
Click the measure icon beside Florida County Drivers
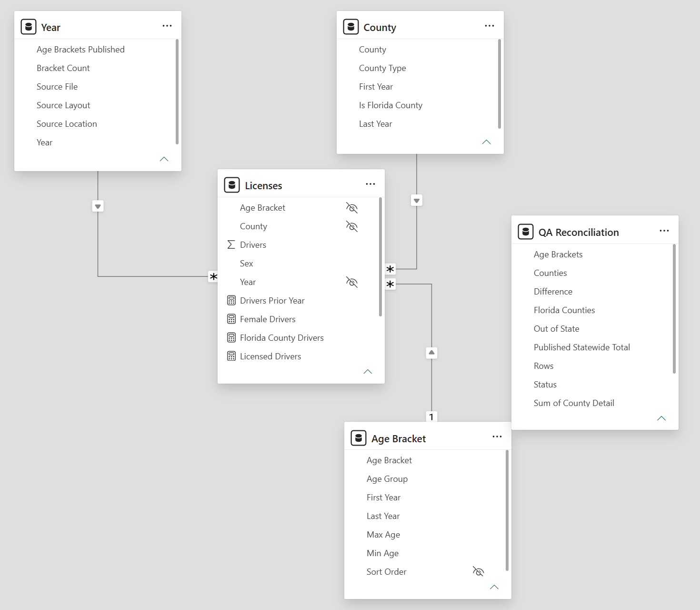pyautogui.click(x=231, y=337)
